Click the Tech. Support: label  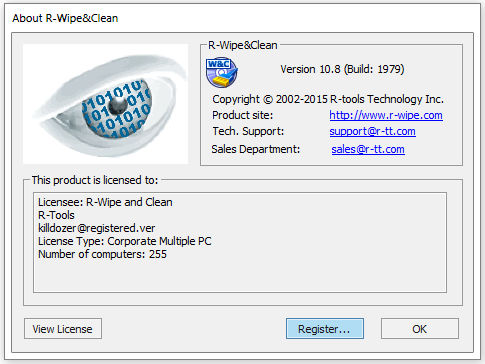point(248,131)
